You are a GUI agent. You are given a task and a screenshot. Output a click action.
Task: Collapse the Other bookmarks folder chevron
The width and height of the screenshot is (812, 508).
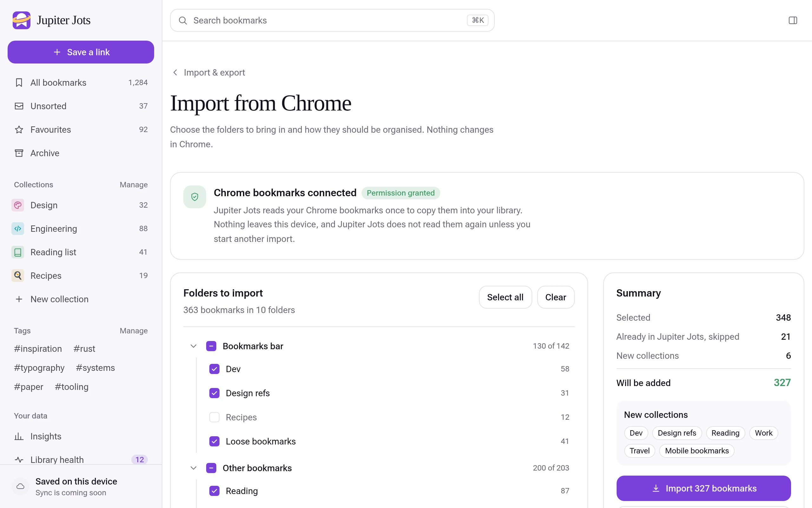193,468
